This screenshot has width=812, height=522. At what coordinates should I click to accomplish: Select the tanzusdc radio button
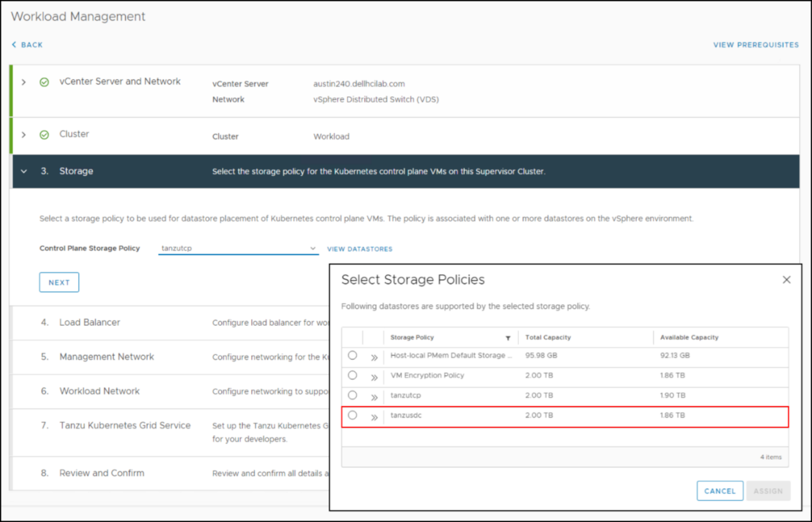[352, 415]
